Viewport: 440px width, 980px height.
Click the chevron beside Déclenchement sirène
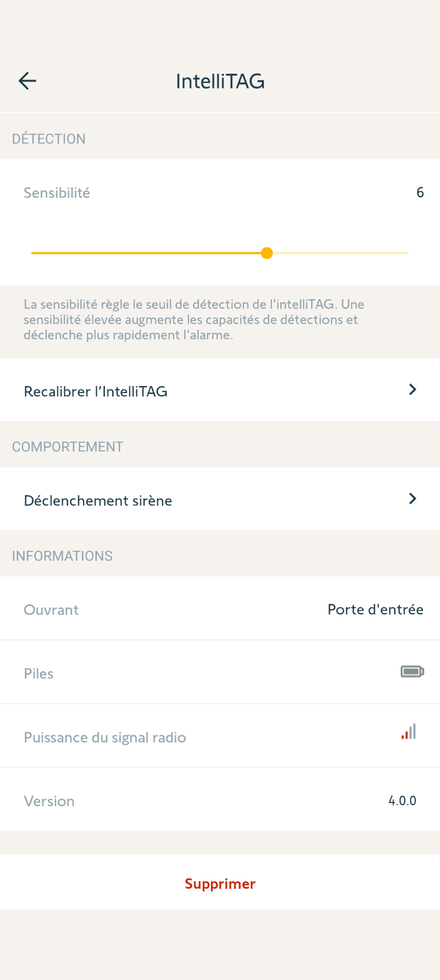(x=413, y=498)
